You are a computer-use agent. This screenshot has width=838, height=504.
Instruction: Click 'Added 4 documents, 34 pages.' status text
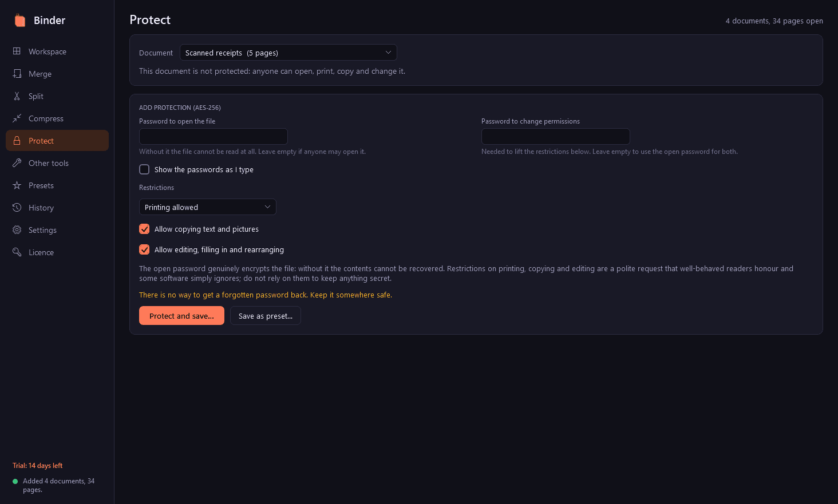(58, 485)
